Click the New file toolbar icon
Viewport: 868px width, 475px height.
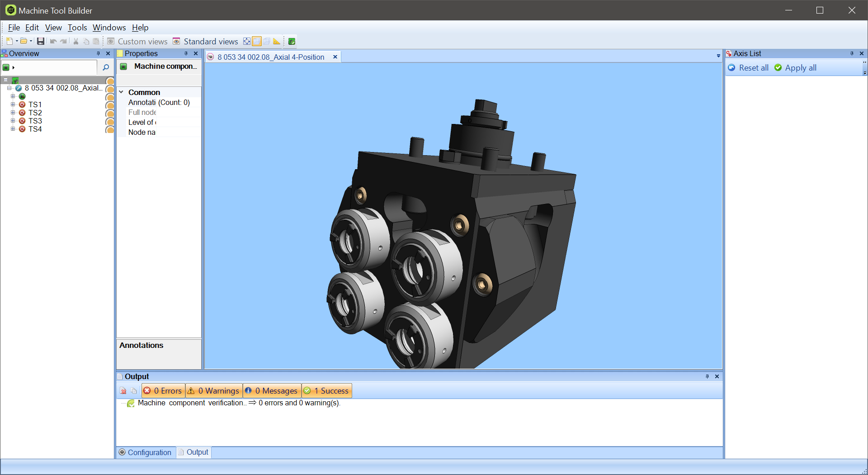click(x=9, y=41)
